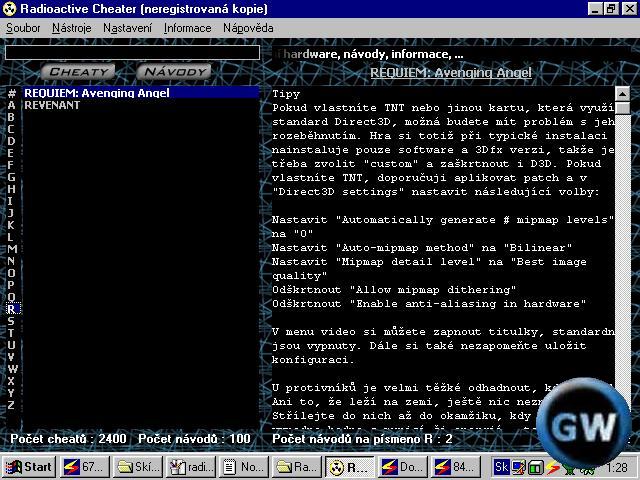Switch to the '67...' taskbar window
The width and height of the screenshot is (640, 480).
click(x=85, y=467)
